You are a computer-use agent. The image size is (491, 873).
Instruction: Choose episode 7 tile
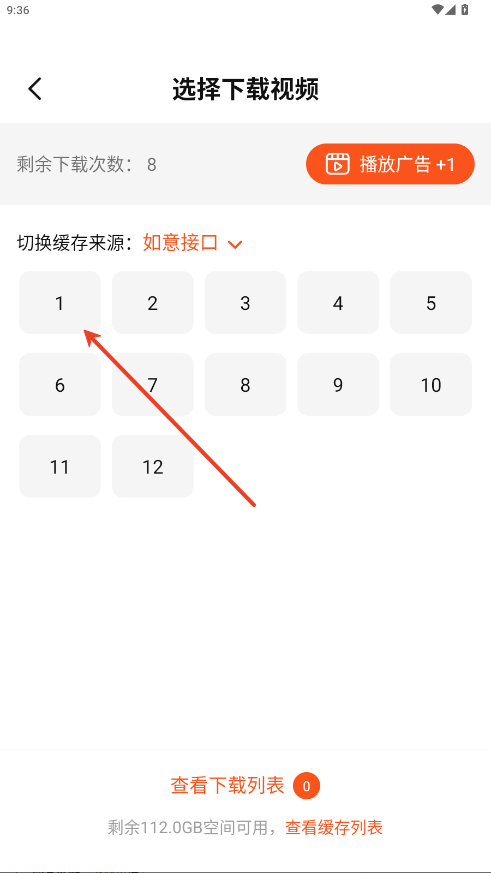(153, 385)
